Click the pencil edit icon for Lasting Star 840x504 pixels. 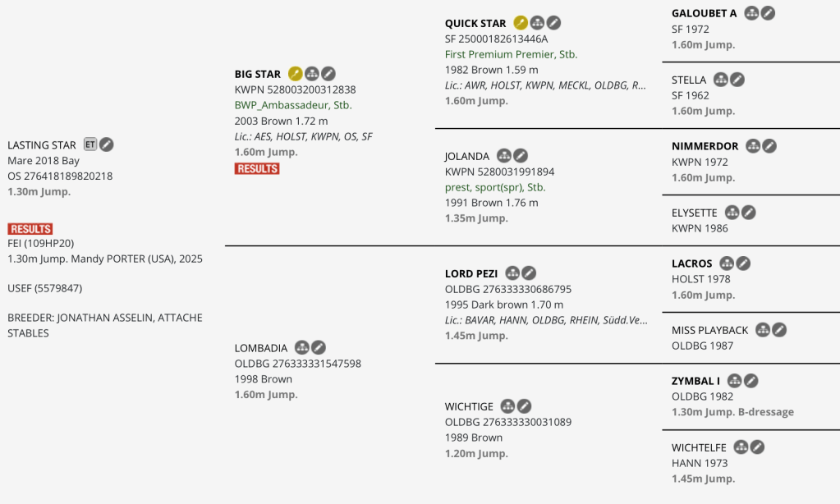(x=107, y=144)
